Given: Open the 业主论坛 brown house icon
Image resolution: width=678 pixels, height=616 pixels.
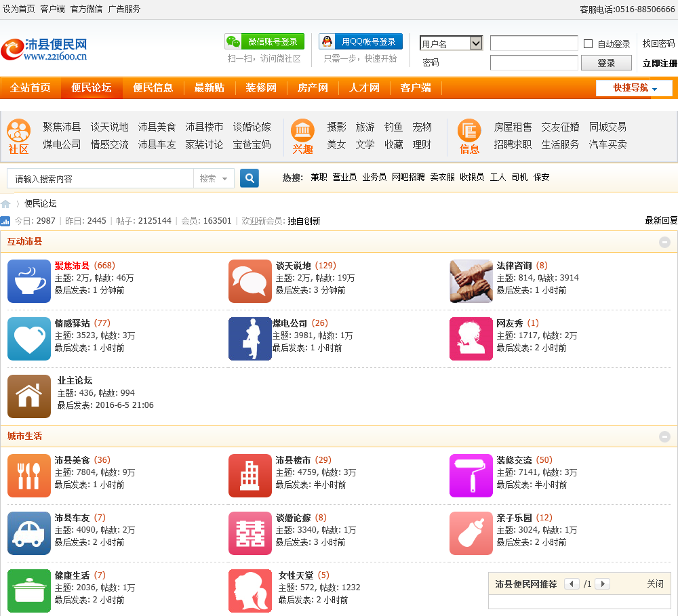Looking at the screenshot, I should tap(29, 396).
